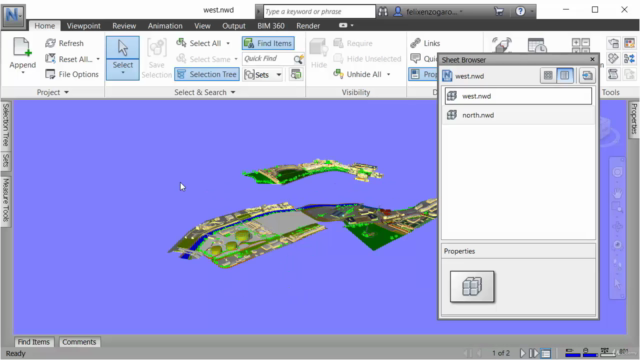Open the Find Items bottom tab
The image size is (640, 360).
[x=33, y=342]
